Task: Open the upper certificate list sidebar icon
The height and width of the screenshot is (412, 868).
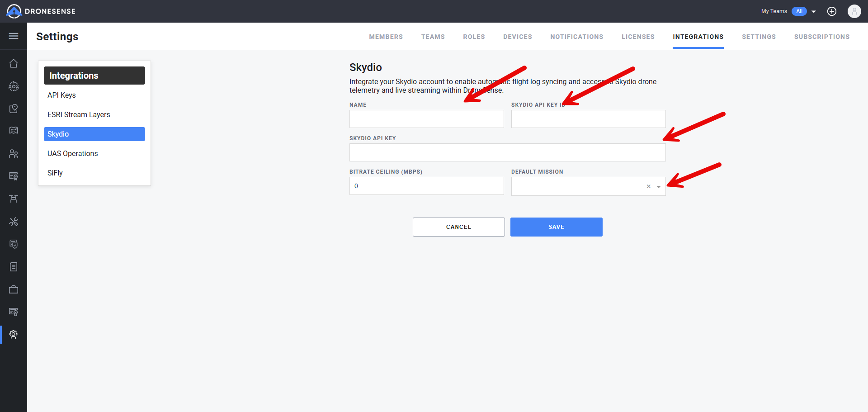Action: 14,176
